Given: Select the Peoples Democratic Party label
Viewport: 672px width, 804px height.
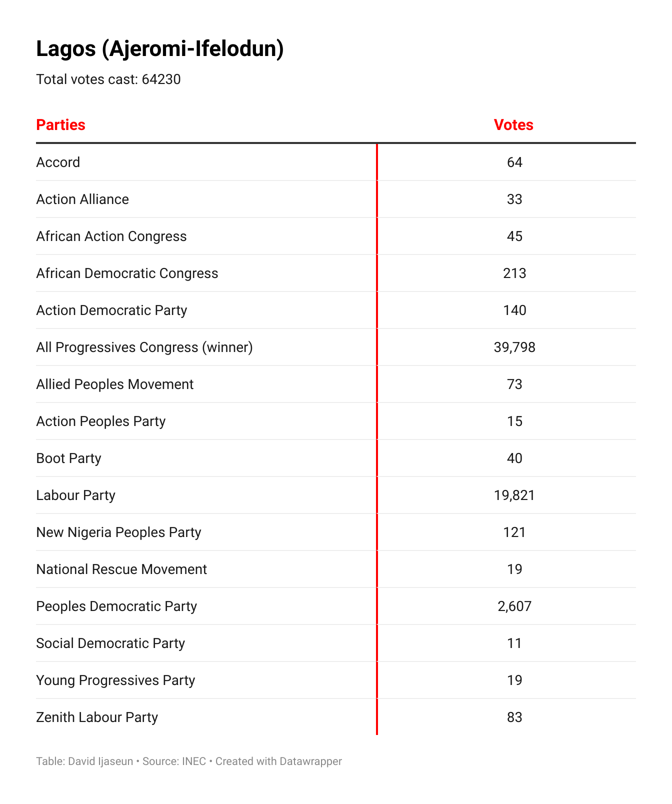Looking at the screenshot, I should click(x=116, y=606).
